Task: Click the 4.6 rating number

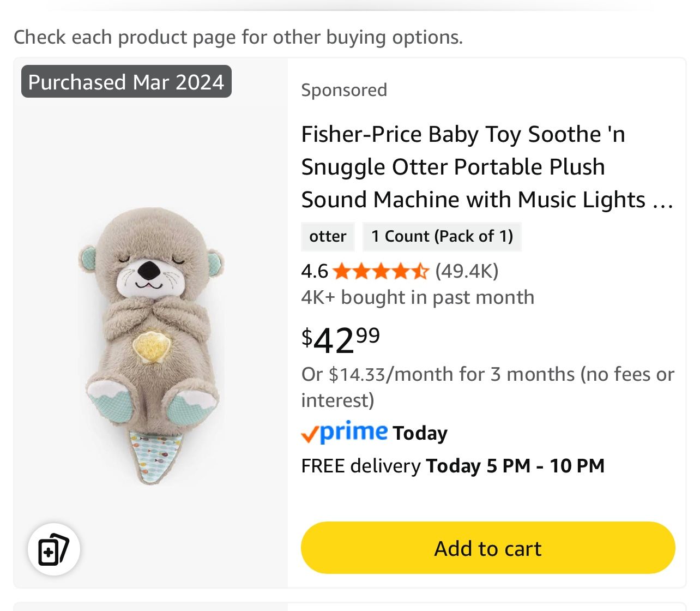Action: [315, 271]
